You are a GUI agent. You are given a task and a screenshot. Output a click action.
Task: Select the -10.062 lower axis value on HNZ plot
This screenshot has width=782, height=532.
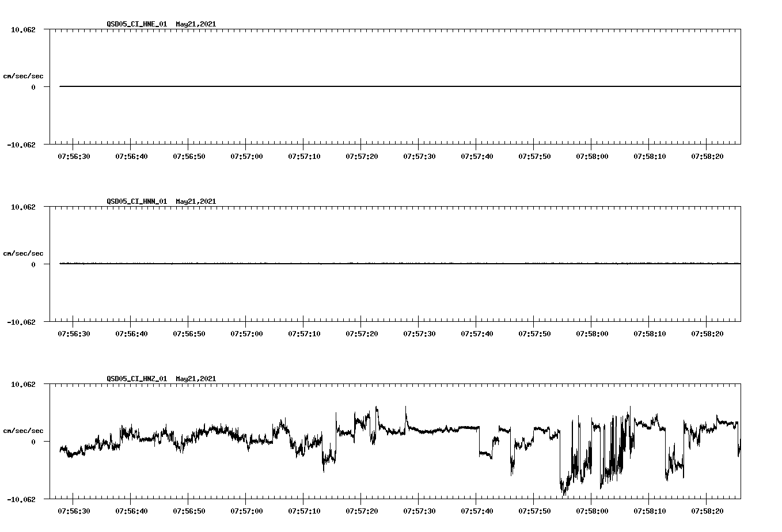click(x=22, y=499)
